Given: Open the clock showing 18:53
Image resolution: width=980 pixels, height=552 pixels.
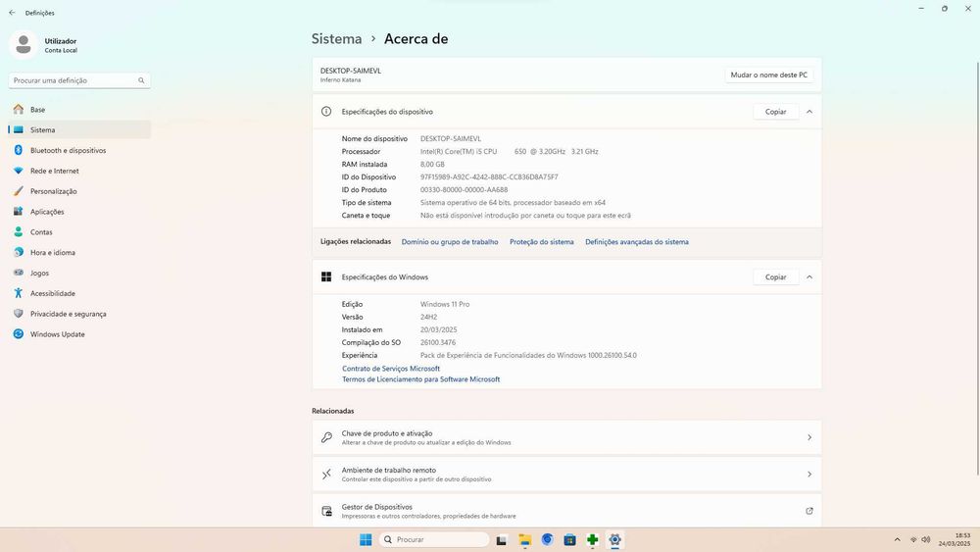Looking at the screenshot, I should click(x=955, y=539).
